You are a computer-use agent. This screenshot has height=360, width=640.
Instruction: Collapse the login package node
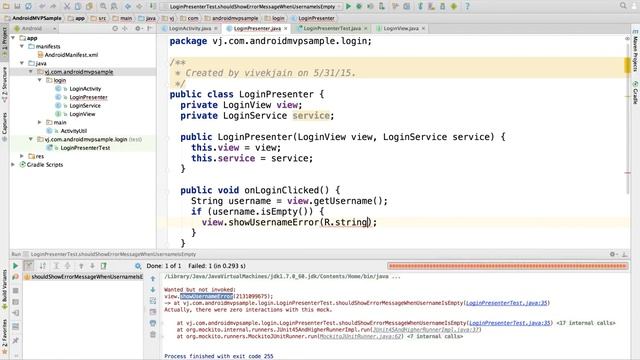(x=40, y=80)
